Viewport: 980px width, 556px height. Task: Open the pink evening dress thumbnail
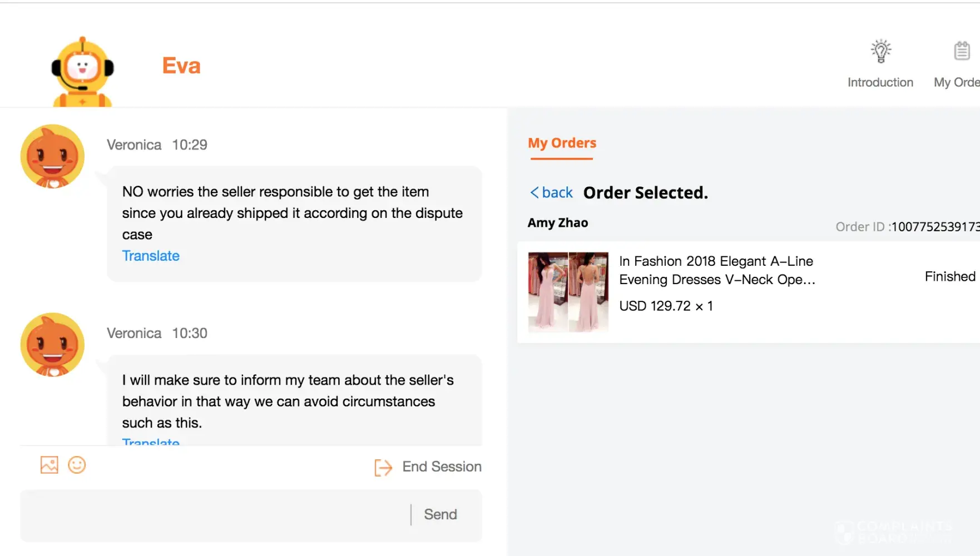pos(568,292)
